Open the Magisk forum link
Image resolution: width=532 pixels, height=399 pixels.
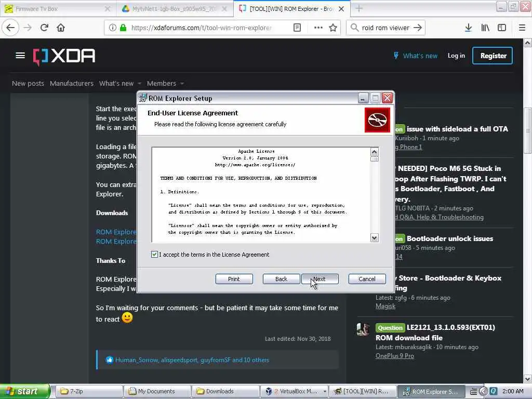point(385,306)
